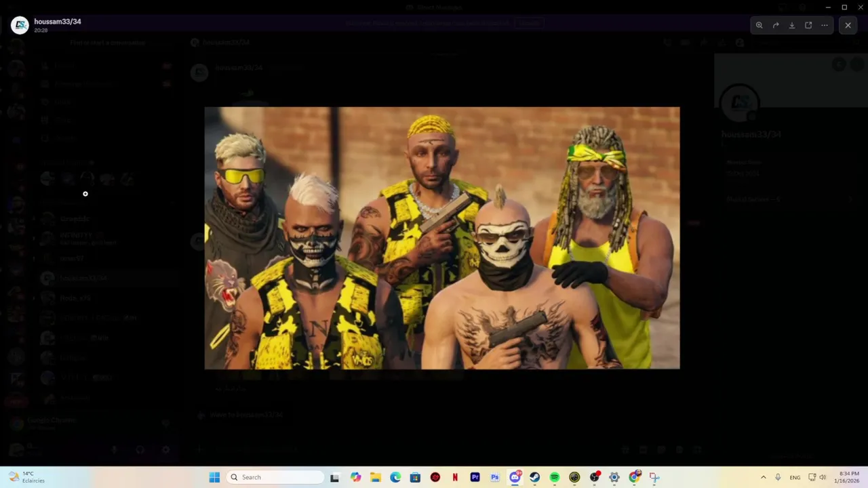Open Windows Settings gear in the taskbar
This screenshot has height=488, width=868.
(614, 477)
